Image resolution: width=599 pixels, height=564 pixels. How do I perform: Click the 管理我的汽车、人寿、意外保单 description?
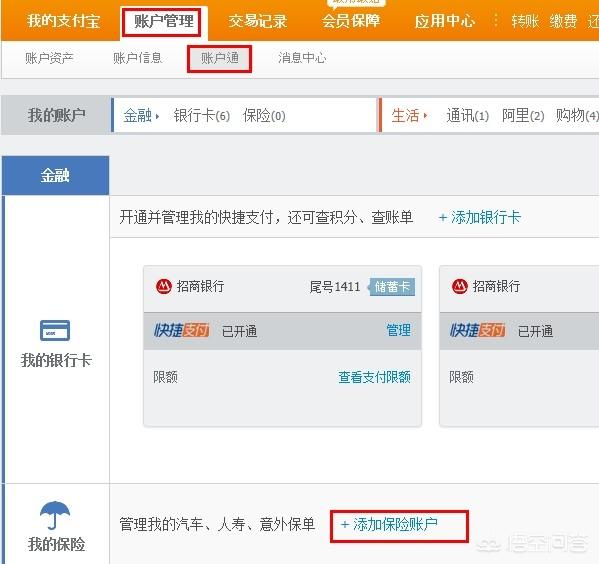coord(217,524)
